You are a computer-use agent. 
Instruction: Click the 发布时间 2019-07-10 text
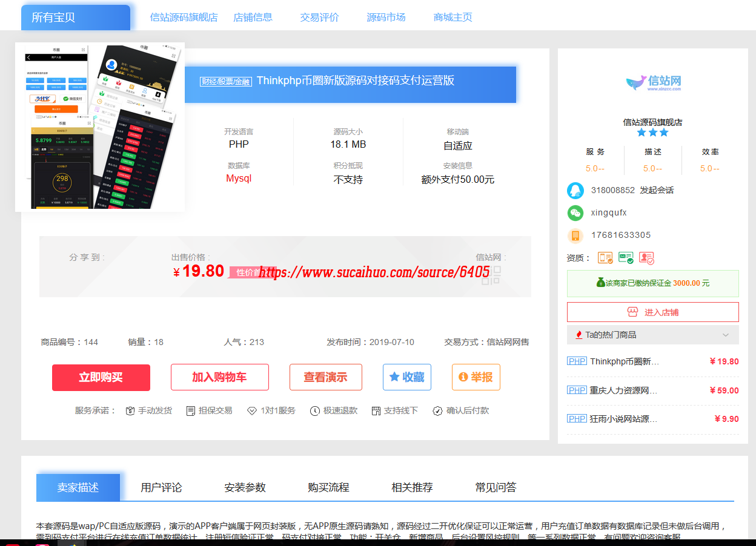(x=371, y=342)
